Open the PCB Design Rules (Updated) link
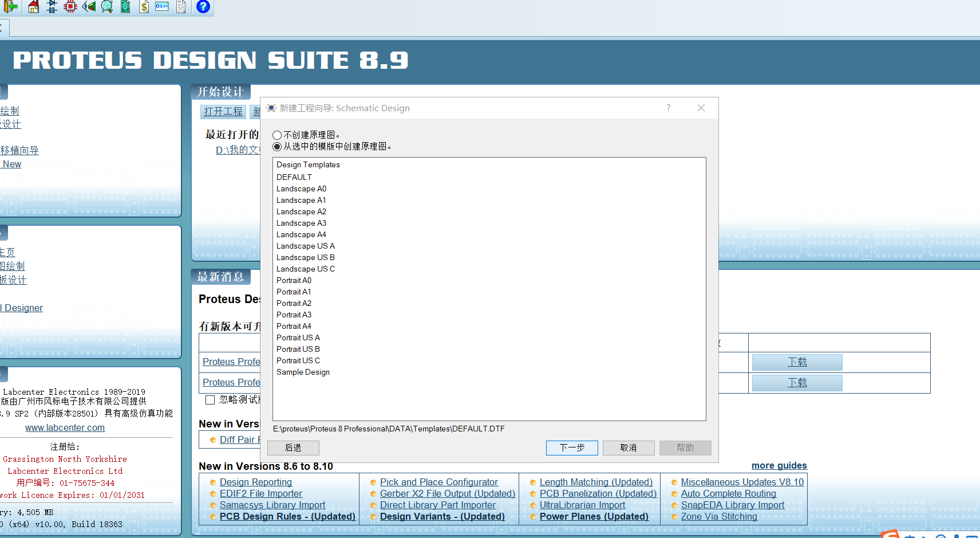 pos(287,516)
